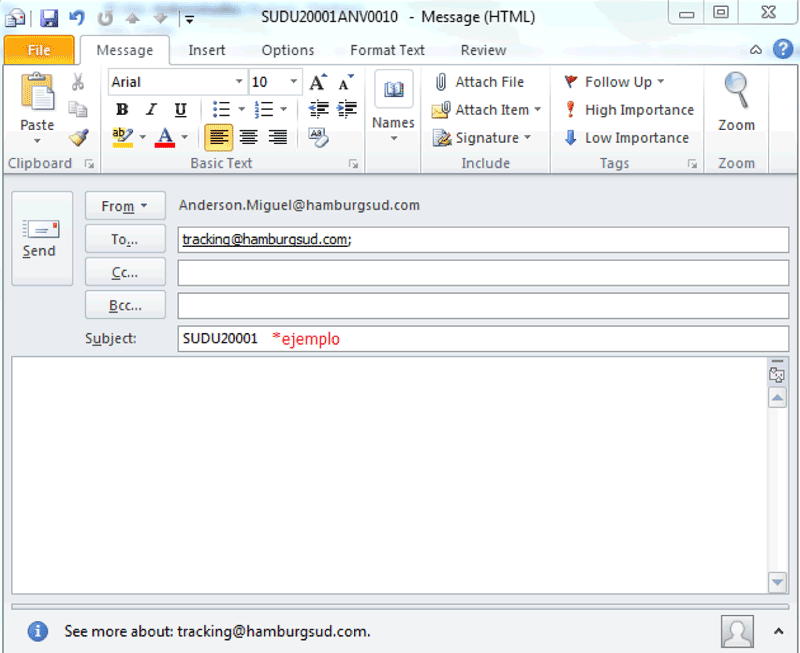Image resolution: width=800 pixels, height=653 pixels.
Task: Attach File with paperclip
Action: [x=479, y=82]
